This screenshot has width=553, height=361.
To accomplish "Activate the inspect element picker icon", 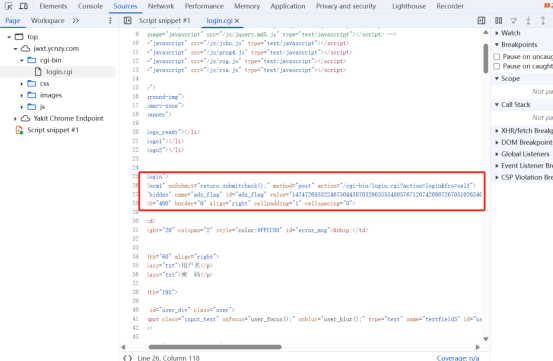I will click(8, 6).
